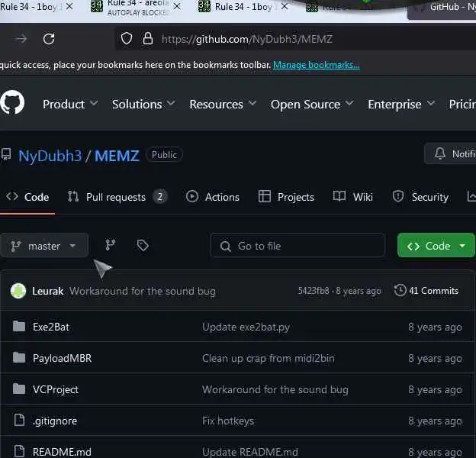The width and height of the screenshot is (476, 458).
Task: Open the Leurak author link
Action: pyautogui.click(x=47, y=291)
